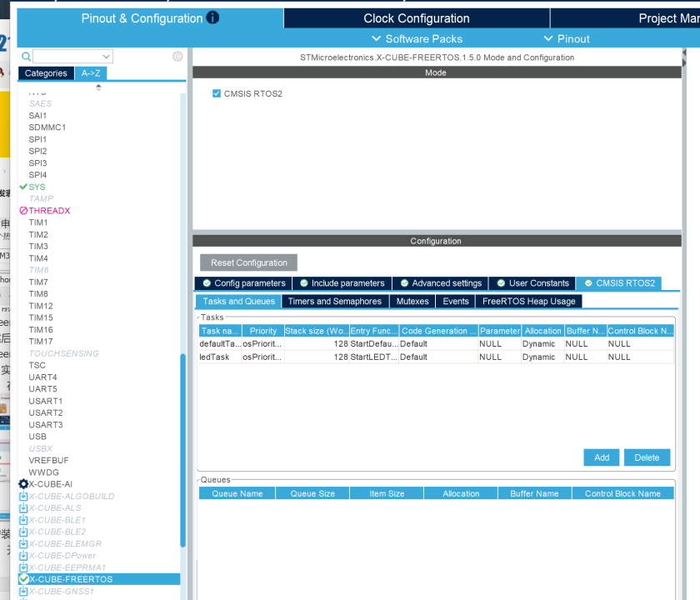The width and height of the screenshot is (700, 600).
Task: Click the Queue Name column header
Action: [237, 493]
